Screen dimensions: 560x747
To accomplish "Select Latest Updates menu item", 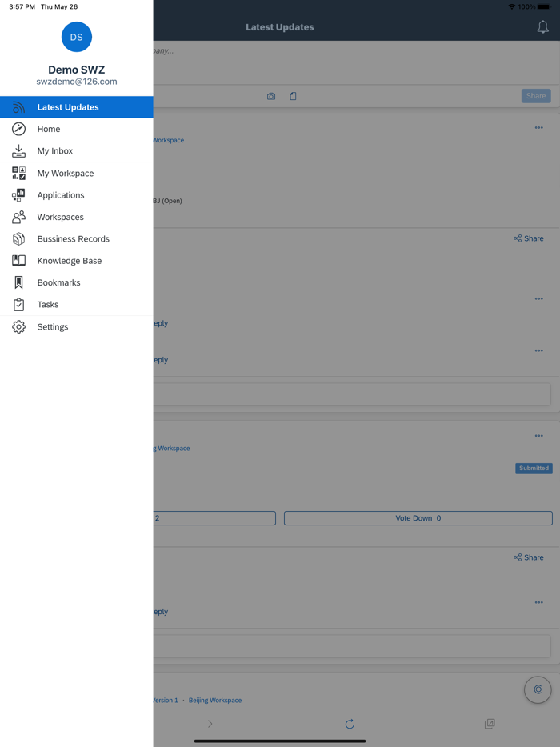I will (76, 107).
